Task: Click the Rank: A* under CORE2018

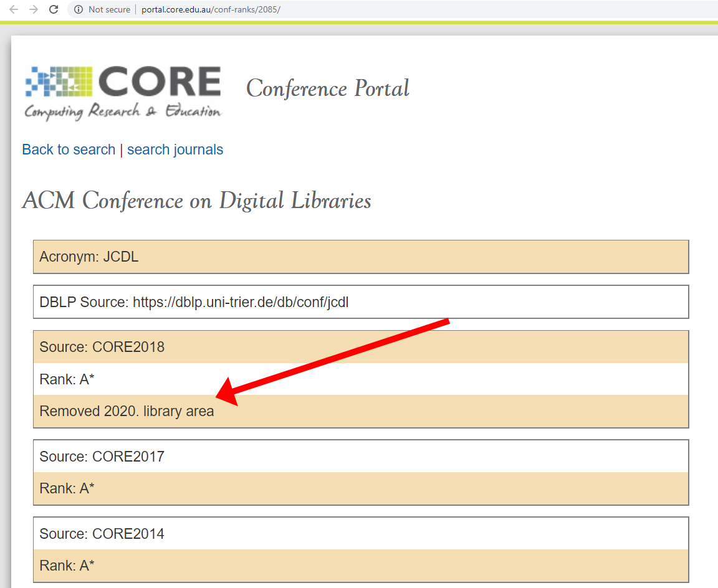Action: pos(361,379)
